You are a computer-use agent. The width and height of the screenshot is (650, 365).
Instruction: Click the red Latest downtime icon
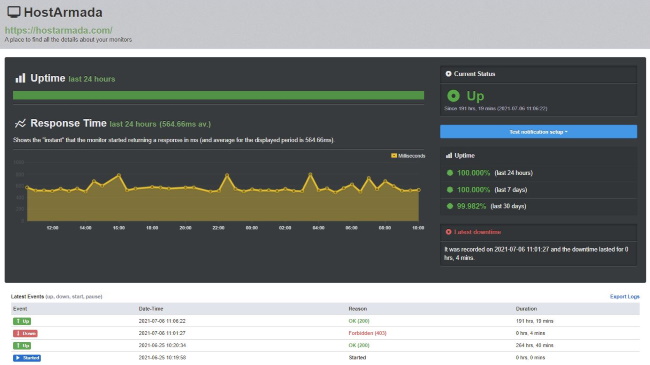448,232
